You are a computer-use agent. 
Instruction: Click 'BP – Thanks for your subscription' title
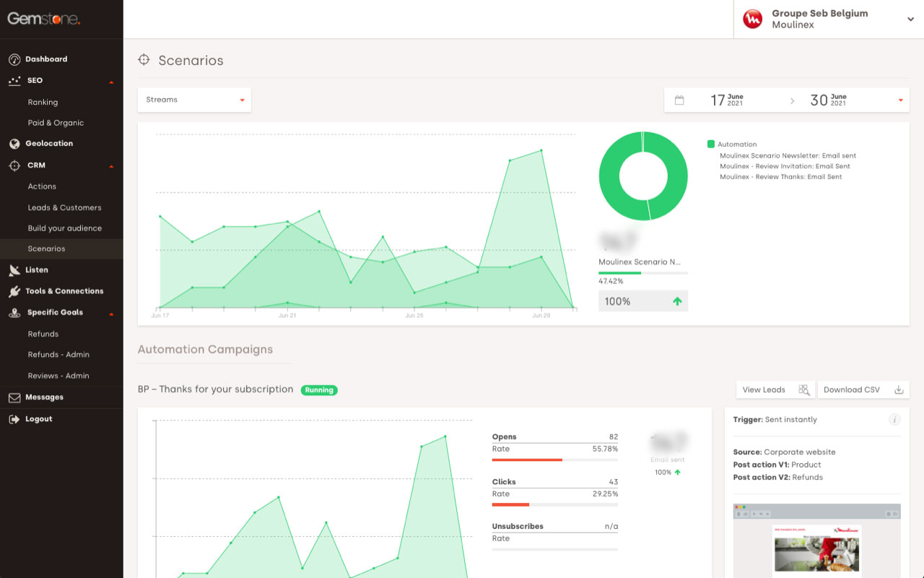[215, 389]
